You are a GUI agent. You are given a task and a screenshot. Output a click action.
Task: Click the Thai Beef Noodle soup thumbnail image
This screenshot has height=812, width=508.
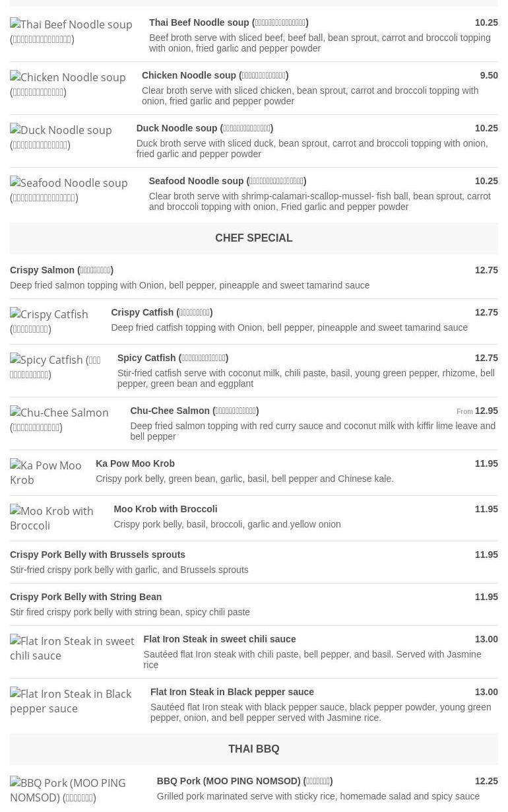click(71, 32)
